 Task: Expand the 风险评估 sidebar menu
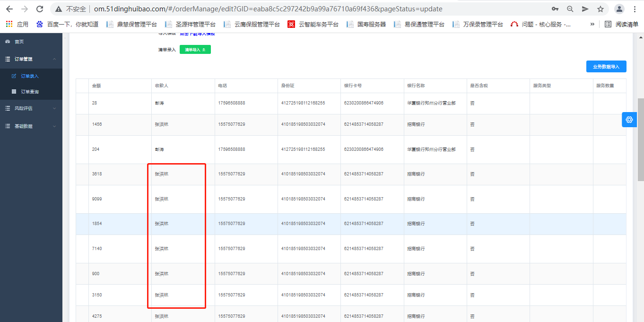click(x=31, y=108)
